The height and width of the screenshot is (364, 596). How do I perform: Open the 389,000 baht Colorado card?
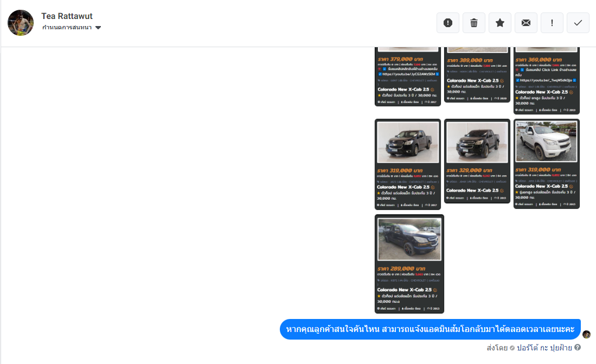coord(477,74)
